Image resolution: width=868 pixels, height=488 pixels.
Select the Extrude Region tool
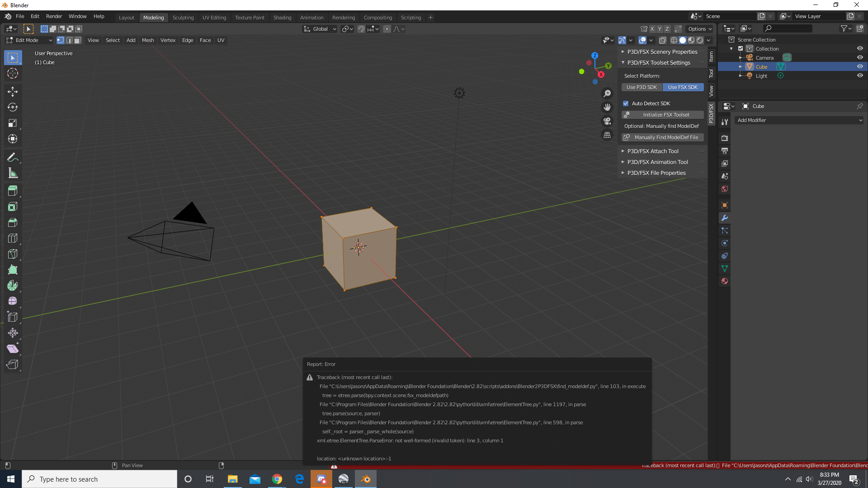point(13,191)
